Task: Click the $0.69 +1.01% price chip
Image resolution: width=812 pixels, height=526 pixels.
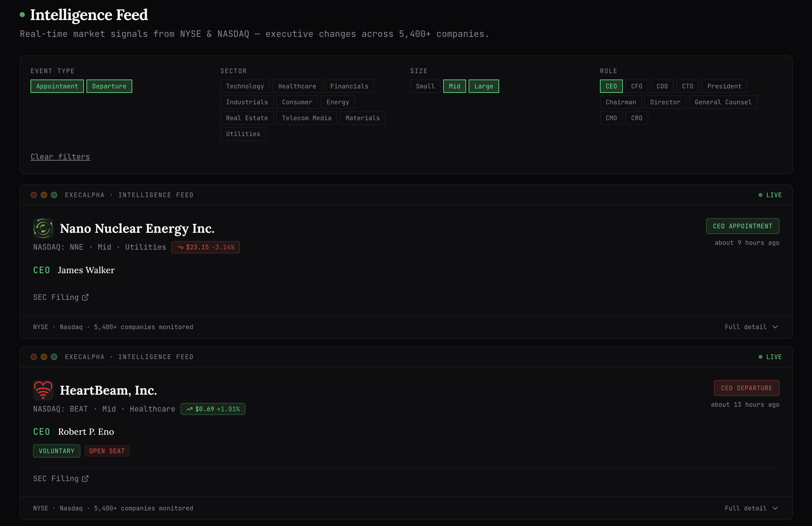Action: click(213, 409)
